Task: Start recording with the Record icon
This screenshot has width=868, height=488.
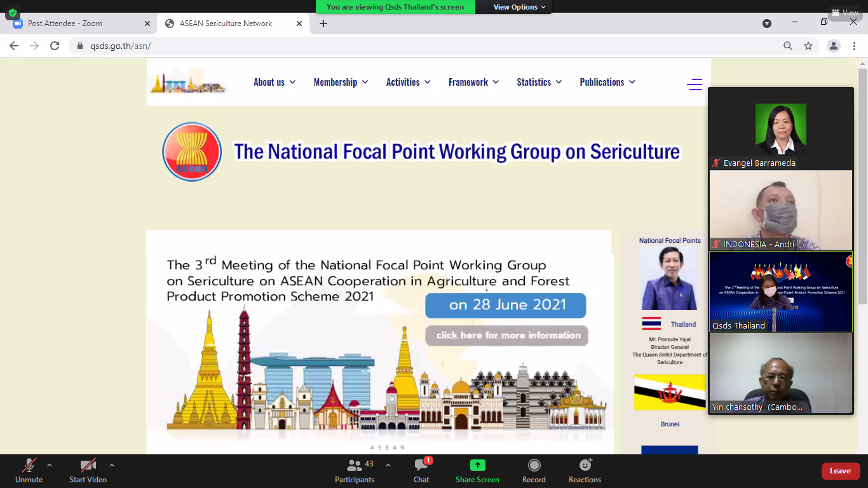Action: [x=534, y=465]
